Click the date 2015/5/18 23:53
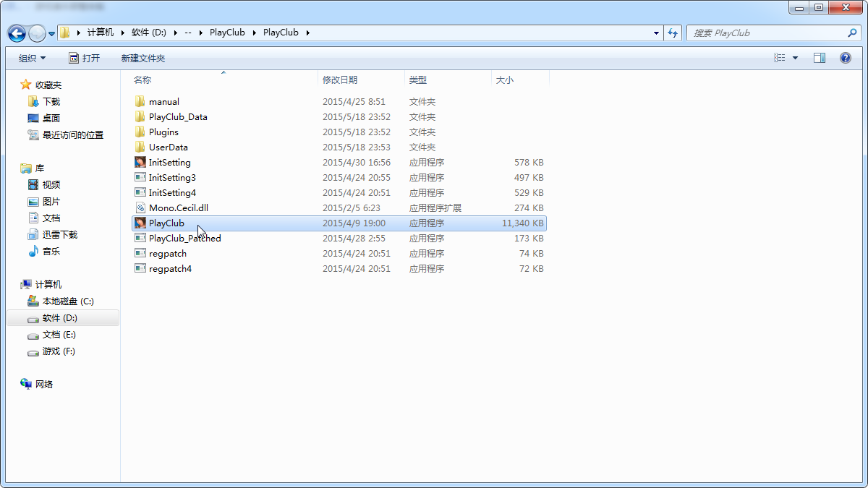The width and height of the screenshot is (868, 488). pyautogui.click(x=357, y=147)
